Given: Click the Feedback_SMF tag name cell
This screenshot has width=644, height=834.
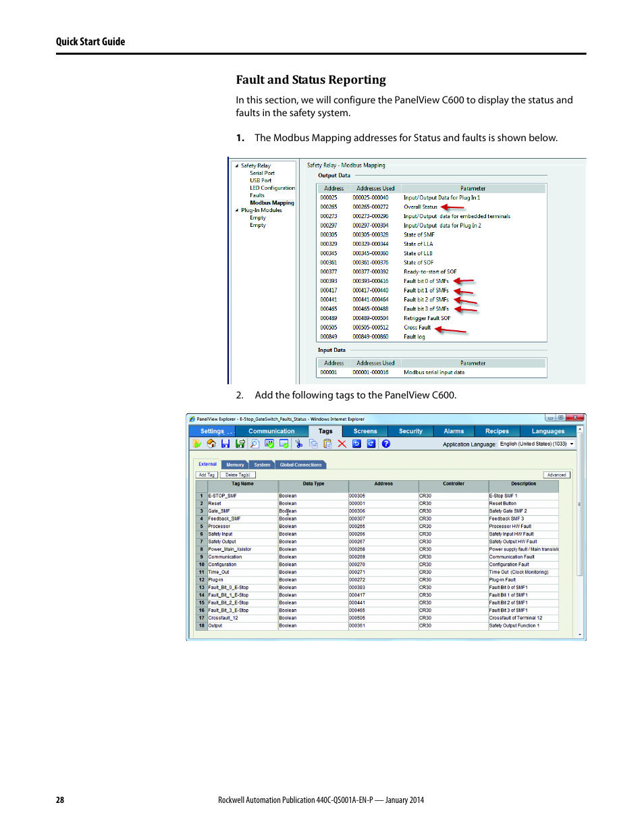Looking at the screenshot, I should (243, 519).
